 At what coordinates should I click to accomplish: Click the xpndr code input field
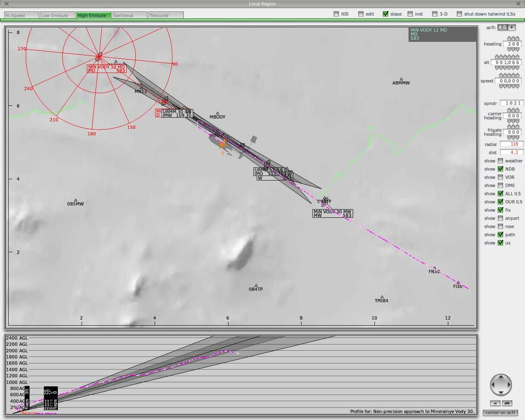pyautogui.click(x=511, y=103)
